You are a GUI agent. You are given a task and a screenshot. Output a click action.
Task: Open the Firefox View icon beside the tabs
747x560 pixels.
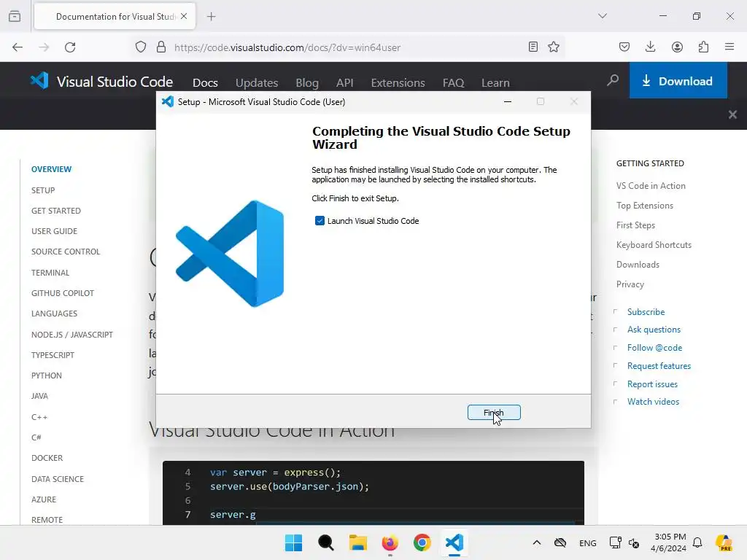point(15,16)
